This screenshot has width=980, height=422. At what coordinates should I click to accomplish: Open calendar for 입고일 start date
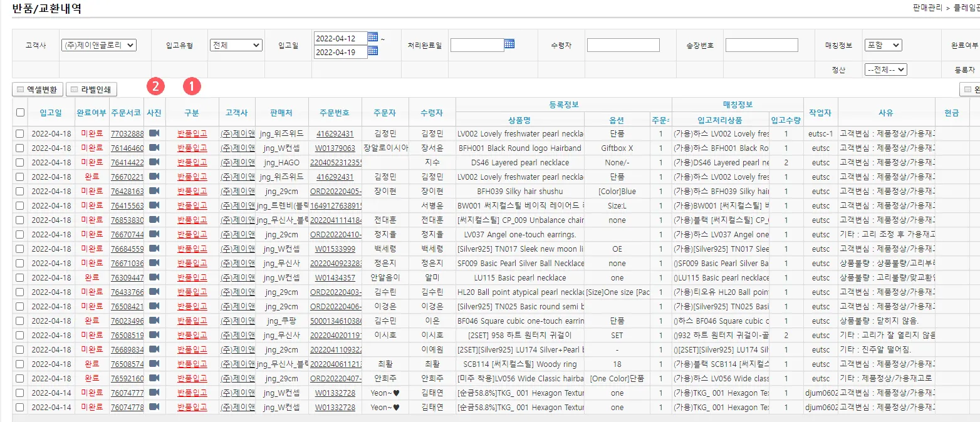pyautogui.click(x=373, y=37)
